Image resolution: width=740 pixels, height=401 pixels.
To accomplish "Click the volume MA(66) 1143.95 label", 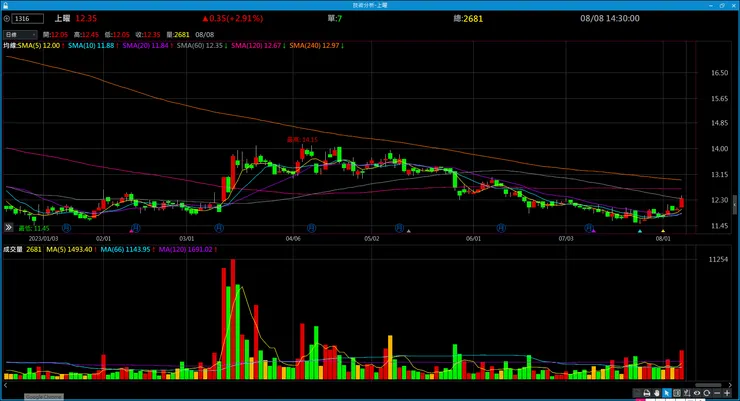I will coord(125,250).
